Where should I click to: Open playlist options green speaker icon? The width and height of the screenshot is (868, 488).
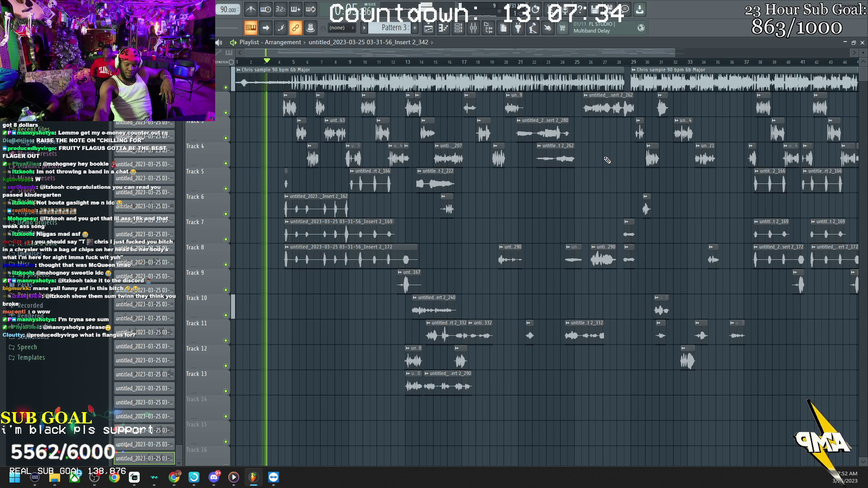(x=233, y=42)
